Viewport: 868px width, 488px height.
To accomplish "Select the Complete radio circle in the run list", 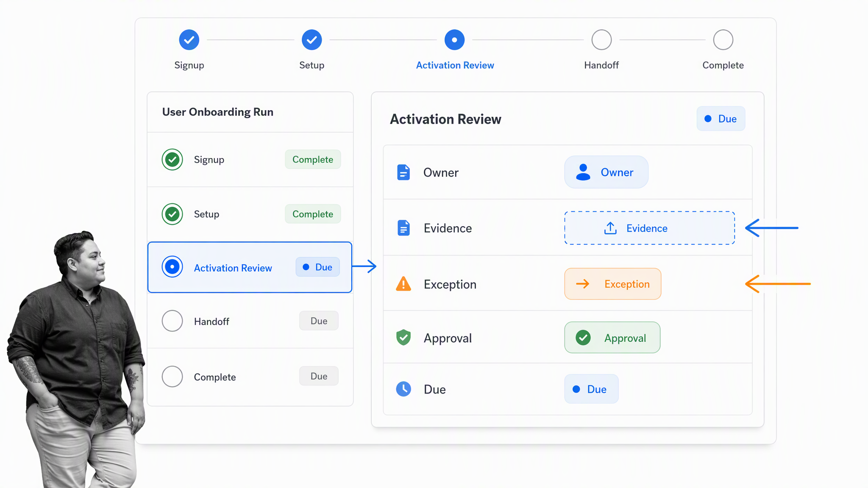I will pos(172,376).
